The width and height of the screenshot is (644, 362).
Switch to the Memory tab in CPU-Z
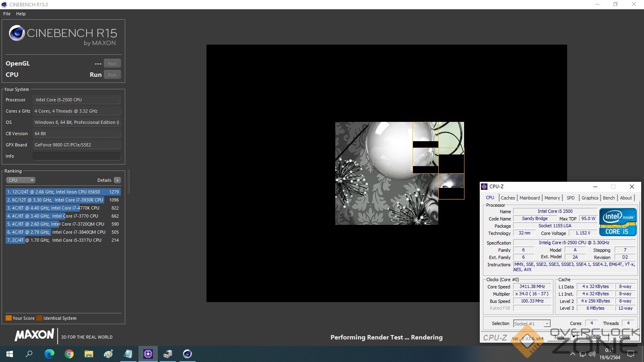pos(552,198)
